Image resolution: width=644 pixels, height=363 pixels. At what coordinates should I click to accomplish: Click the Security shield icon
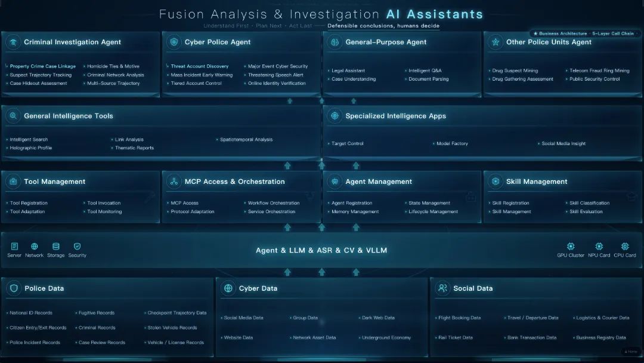click(77, 246)
